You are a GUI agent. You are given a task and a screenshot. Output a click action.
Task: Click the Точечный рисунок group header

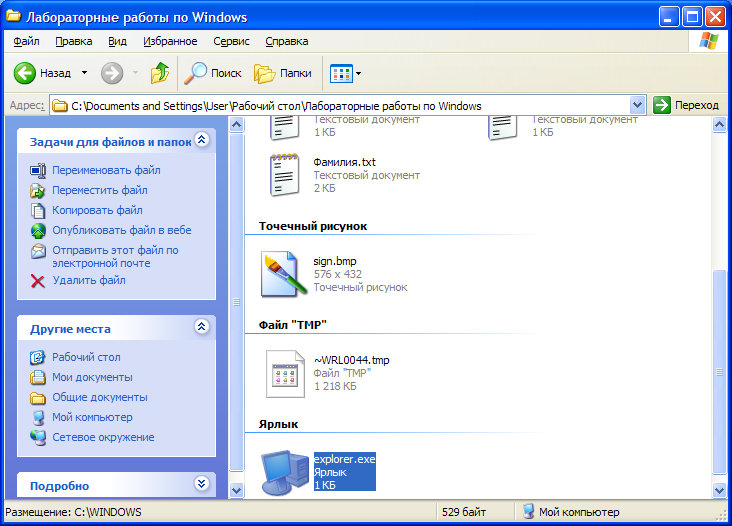[313, 226]
